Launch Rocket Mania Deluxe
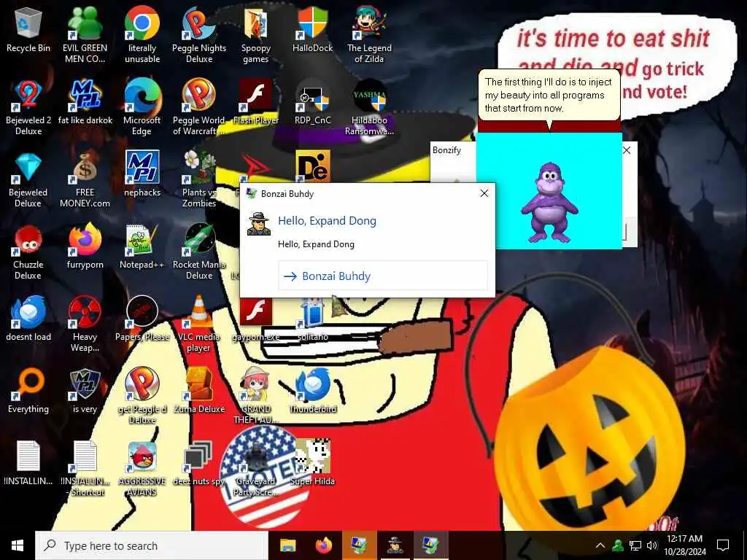 [x=199, y=252]
